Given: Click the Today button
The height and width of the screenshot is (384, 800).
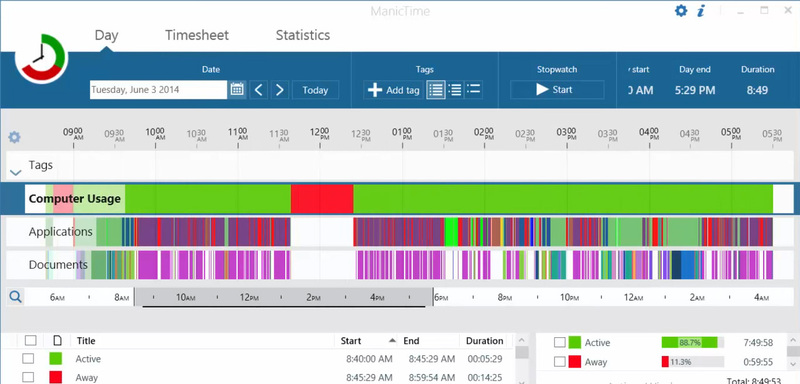Looking at the screenshot, I should [x=315, y=90].
